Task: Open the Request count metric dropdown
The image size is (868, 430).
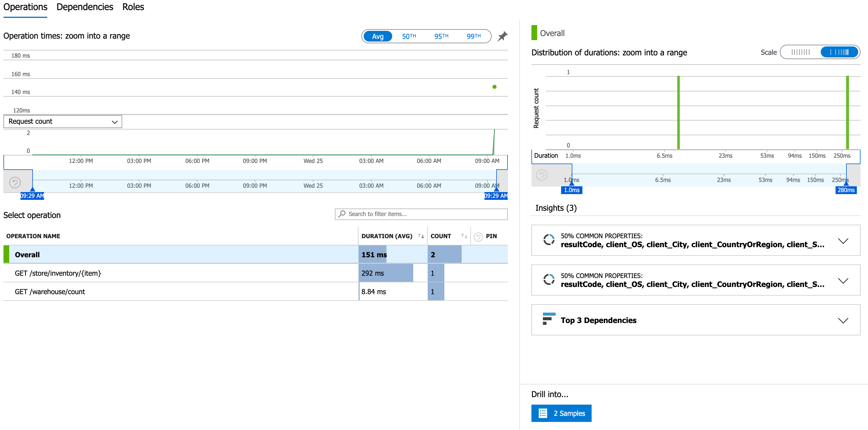Action: pos(63,121)
